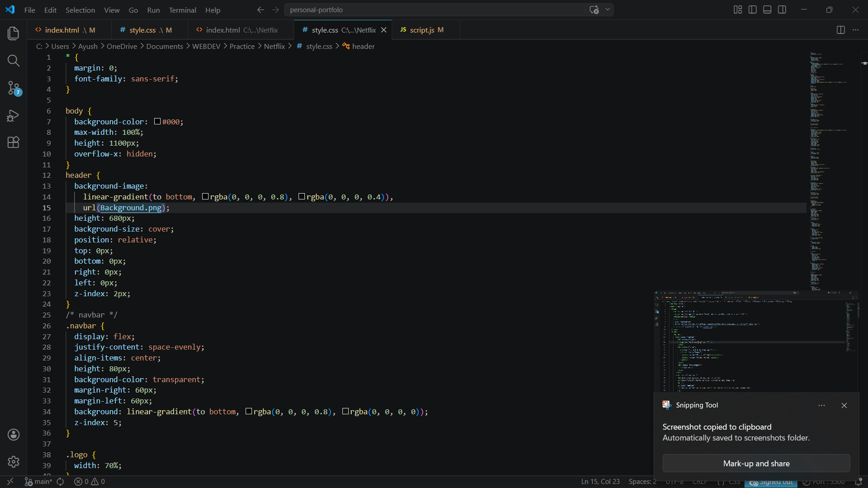Toggle Primary Side Bar visibility
The height and width of the screenshot is (488, 868).
[x=753, y=9]
